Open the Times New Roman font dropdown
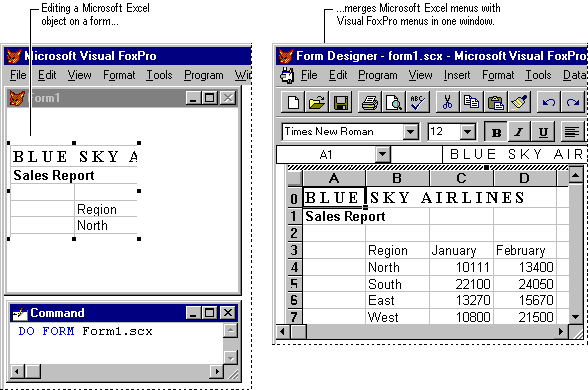Viewport: 588px width, 390px height. (411, 132)
